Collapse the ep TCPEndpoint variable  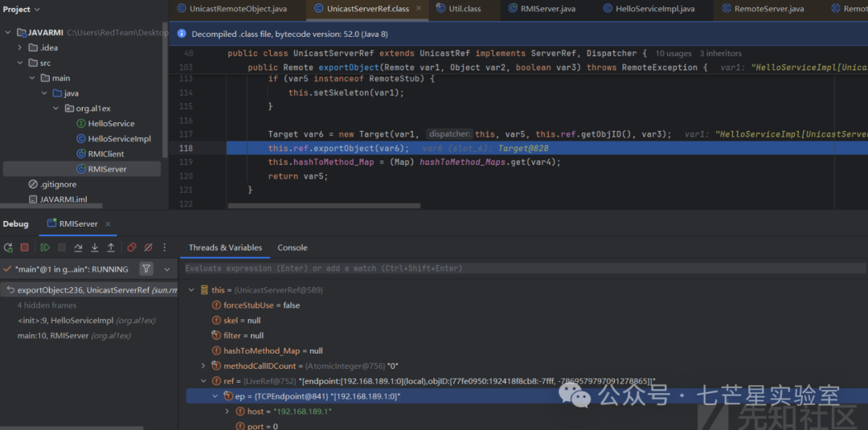[215, 395]
